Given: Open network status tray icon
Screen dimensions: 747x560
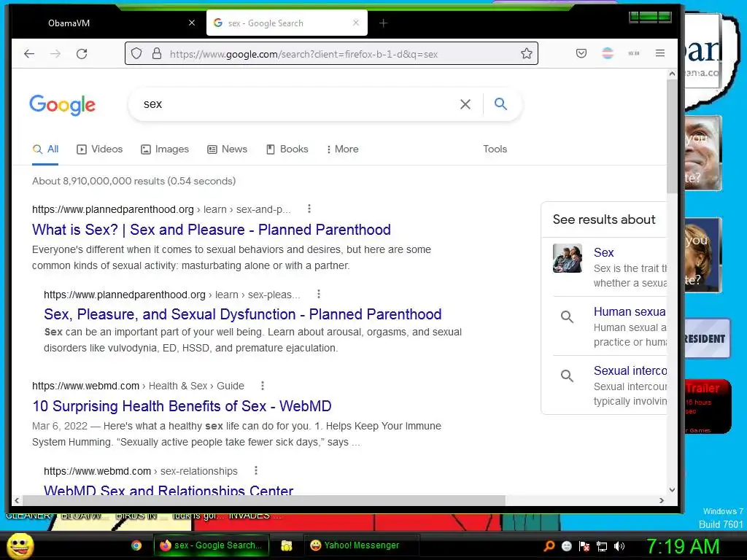Looking at the screenshot, I should 602,546.
